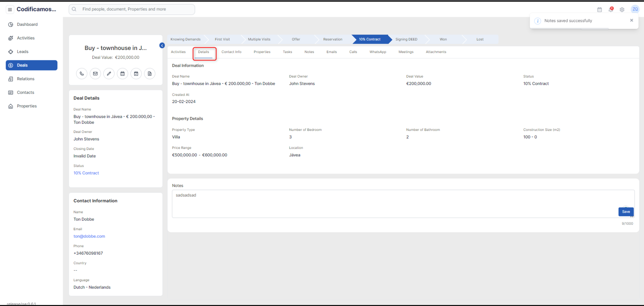Click into the search field
Image resolution: width=644 pixels, height=306 pixels.
[x=134, y=9]
